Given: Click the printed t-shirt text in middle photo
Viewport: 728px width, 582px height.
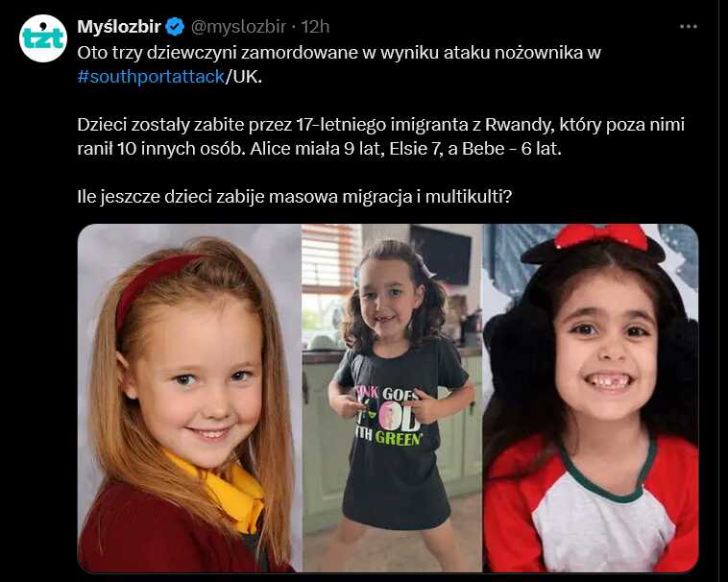Looking at the screenshot, I should (389, 415).
